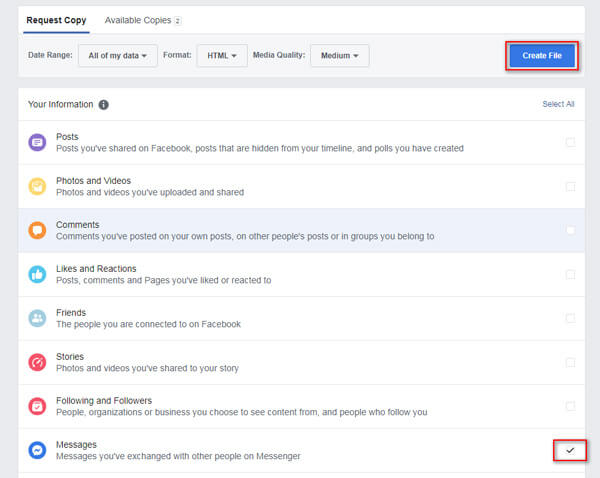Screen dimensions: 600x478
Task: Click the Following and Followers icon
Action: pos(37,406)
